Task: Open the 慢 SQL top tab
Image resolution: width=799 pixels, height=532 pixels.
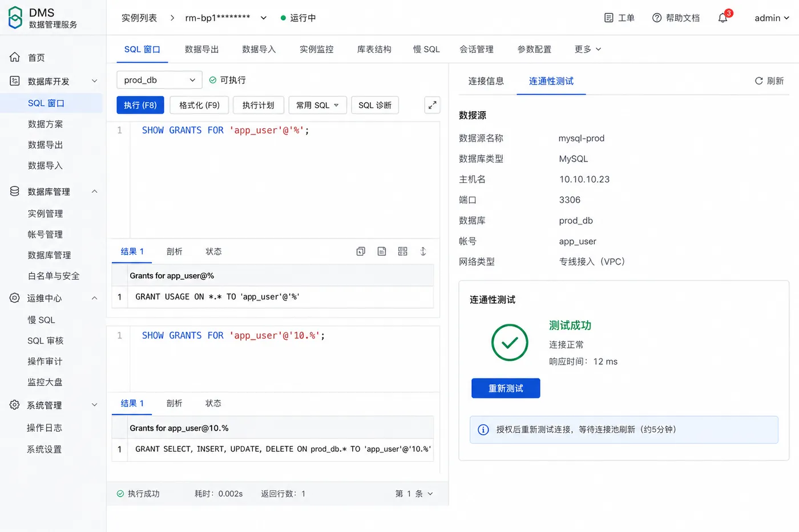Action: pos(426,49)
